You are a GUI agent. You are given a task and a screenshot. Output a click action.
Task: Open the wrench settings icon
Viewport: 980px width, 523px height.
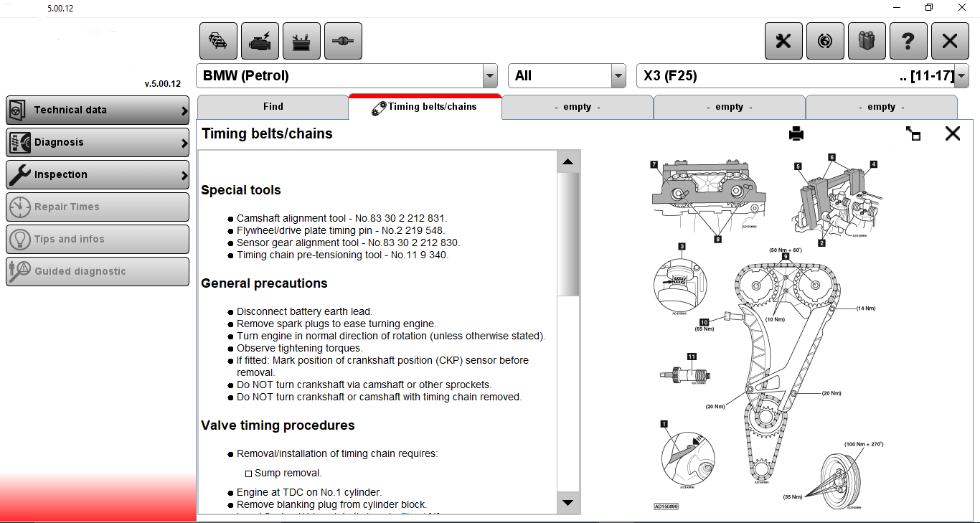click(783, 41)
